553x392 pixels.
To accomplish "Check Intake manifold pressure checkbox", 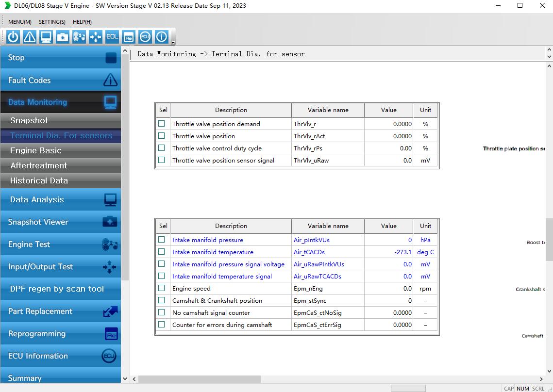I will coord(162,240).
